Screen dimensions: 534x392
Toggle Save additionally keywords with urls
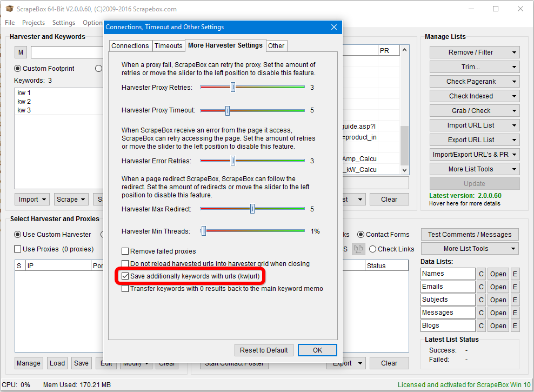coord(125,276)
